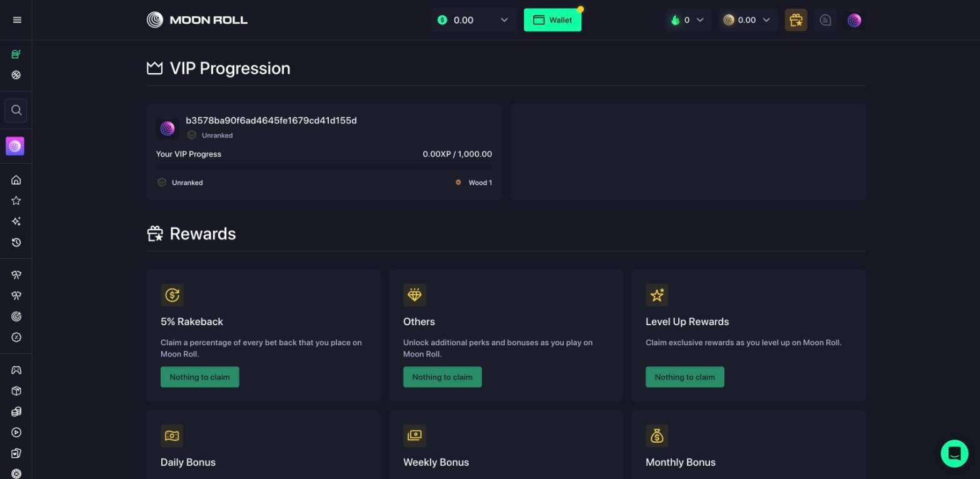
Task: Click the Wood 1 rank label
Action: pos(480,183)
